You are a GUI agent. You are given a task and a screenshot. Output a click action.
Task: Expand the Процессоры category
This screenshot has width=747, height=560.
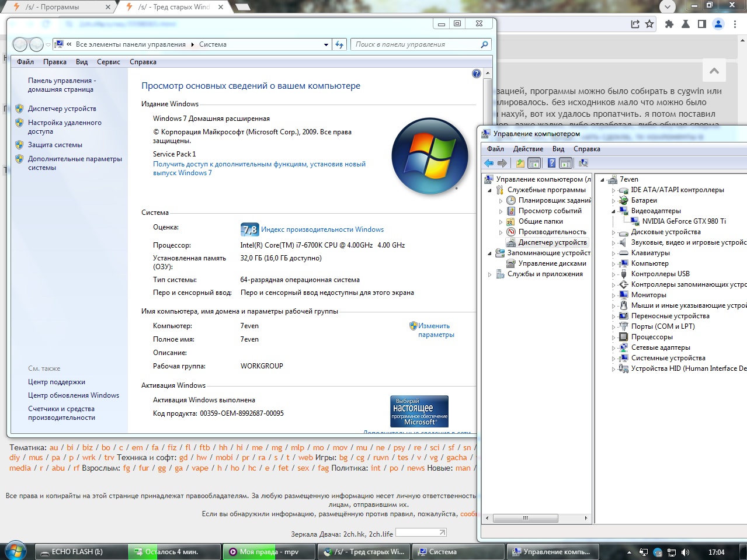(x=613, y=338)
